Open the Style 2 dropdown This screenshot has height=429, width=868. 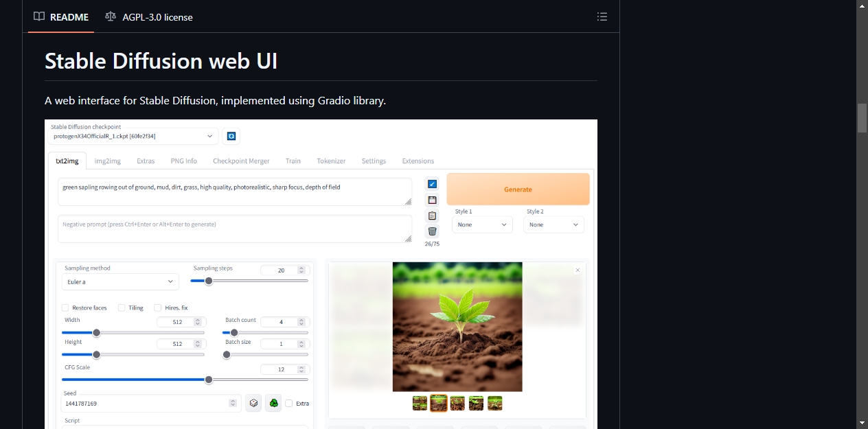(x=553, y=224)
